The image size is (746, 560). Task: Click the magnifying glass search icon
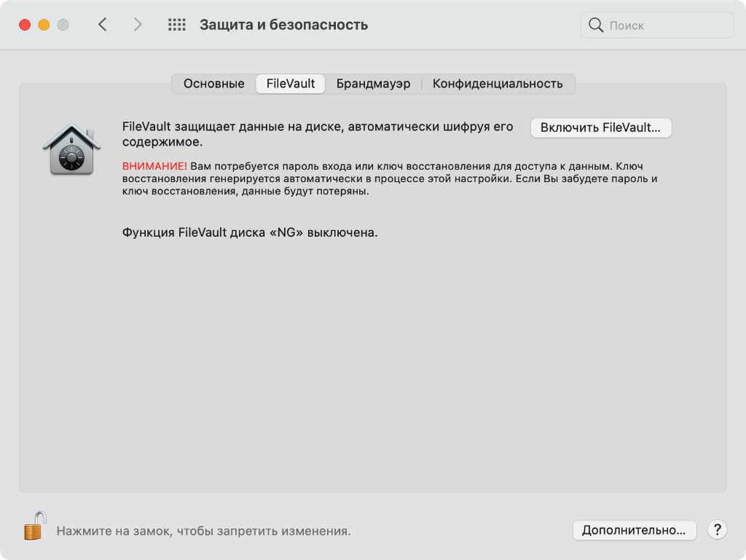(x=596, y=25)
